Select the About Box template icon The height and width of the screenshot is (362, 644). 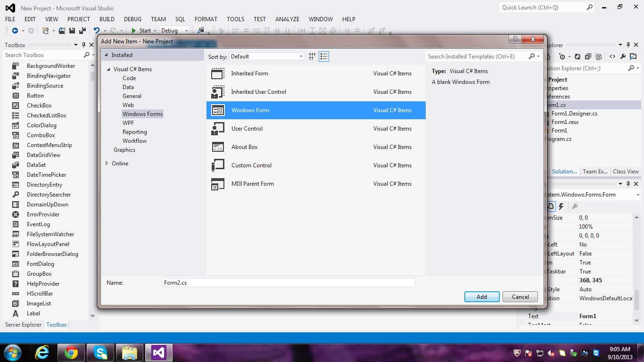[218, 147]
